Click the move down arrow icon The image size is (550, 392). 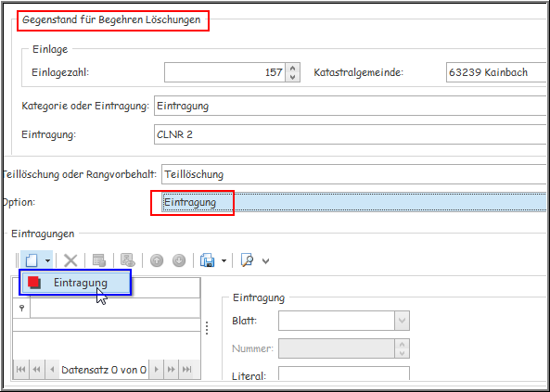tap(179, 260)
